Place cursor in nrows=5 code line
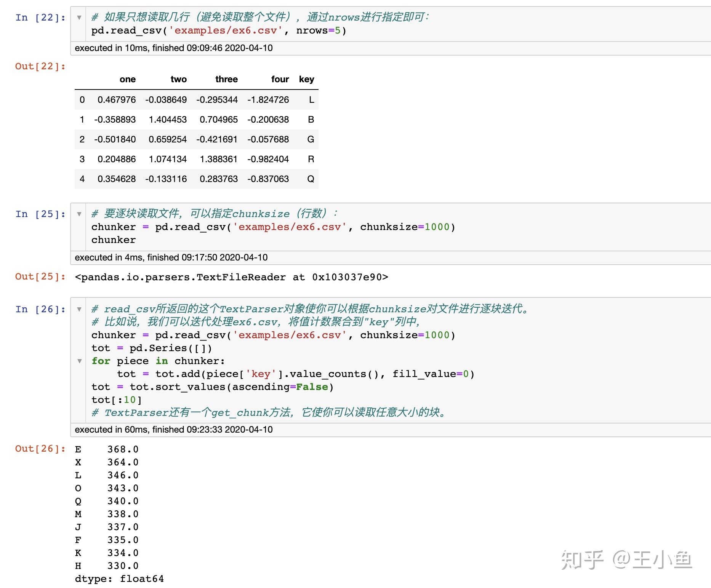Screen dimensions: 711x588 219,30
